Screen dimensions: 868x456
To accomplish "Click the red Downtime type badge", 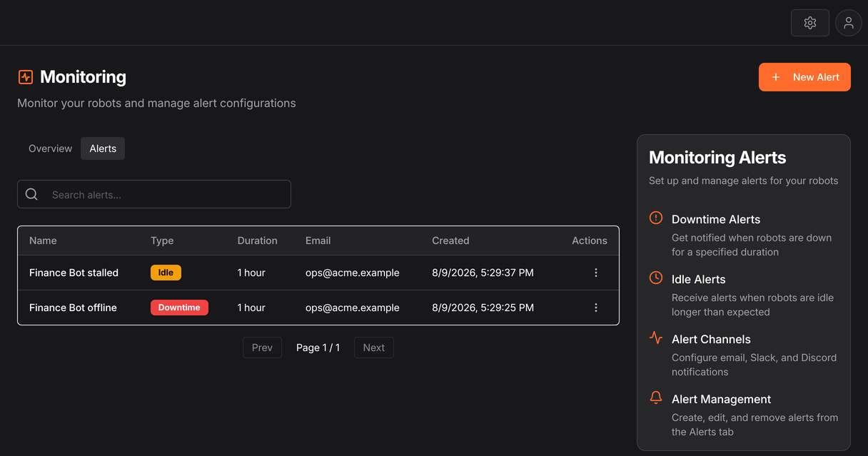I will [x=179, y=307].
